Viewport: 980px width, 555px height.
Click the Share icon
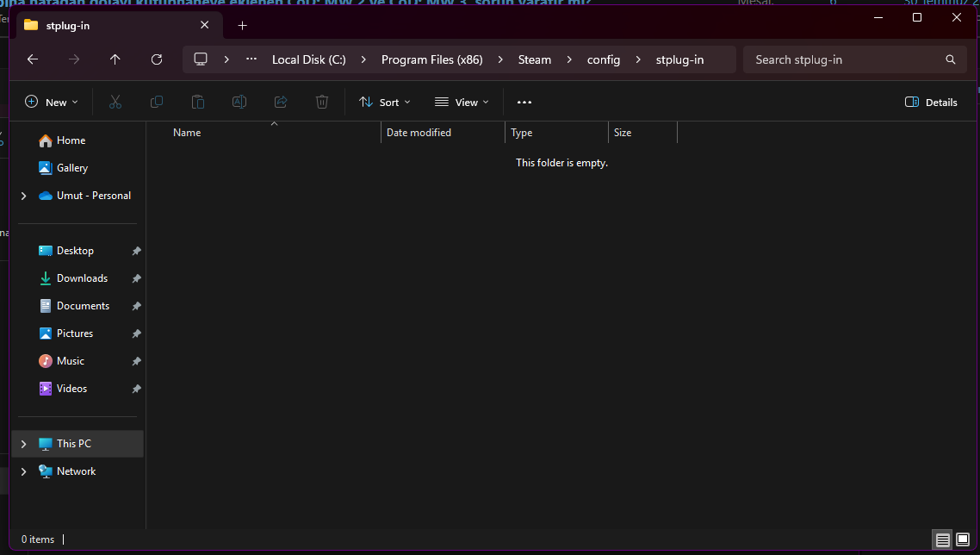point(281,102)
